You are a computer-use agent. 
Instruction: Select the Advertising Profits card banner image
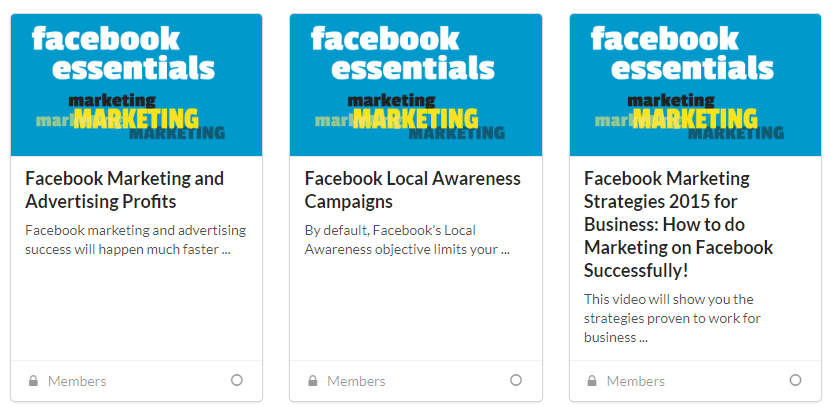(x=136, y=85)
